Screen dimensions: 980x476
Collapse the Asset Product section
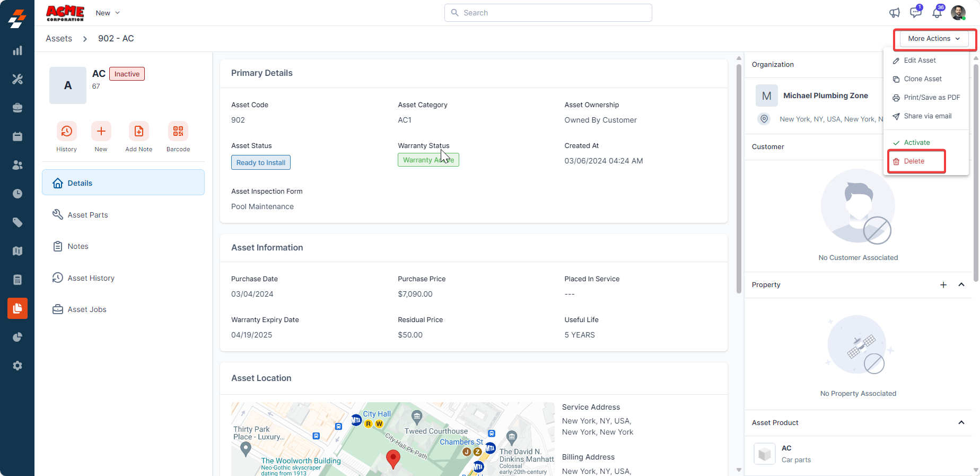961,423
